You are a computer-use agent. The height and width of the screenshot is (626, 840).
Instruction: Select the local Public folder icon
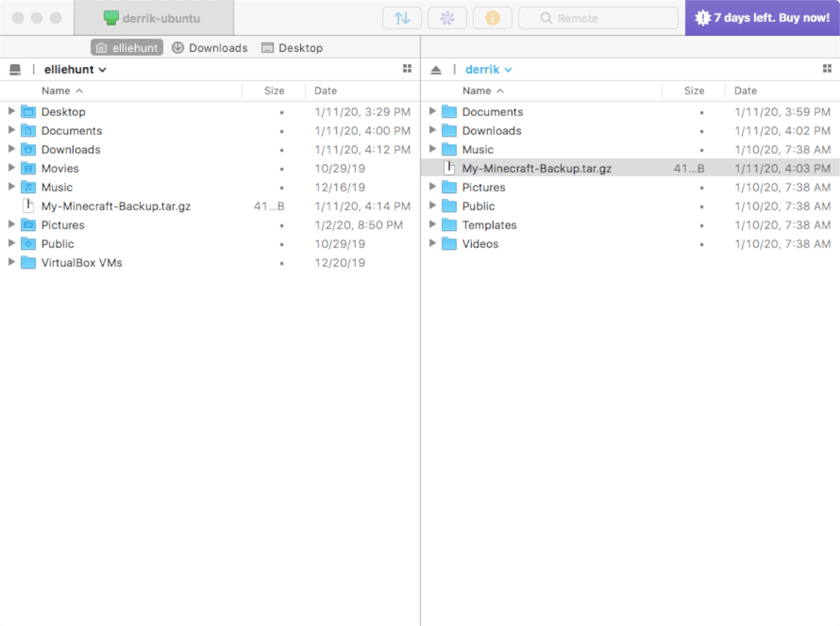coord(28,243)
